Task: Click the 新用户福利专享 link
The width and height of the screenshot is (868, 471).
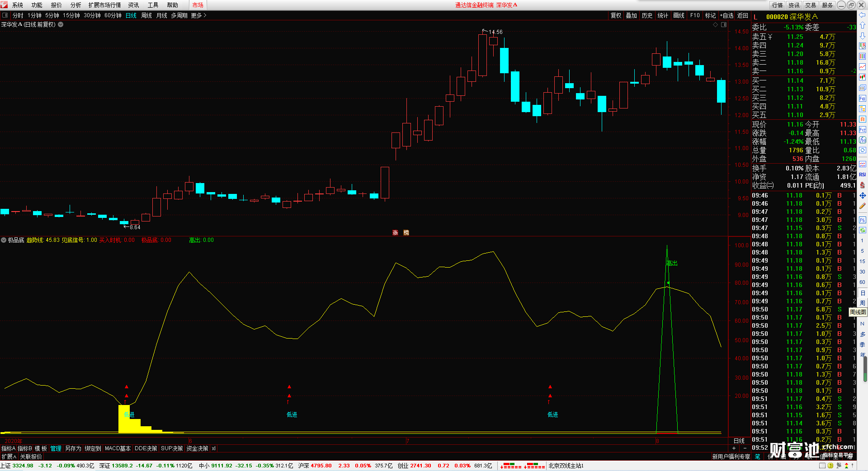Action: 731,457
